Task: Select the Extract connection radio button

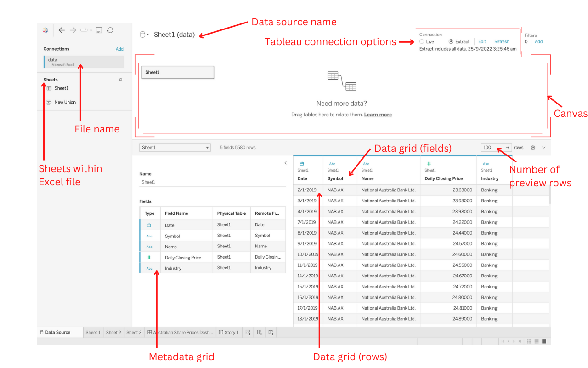Action: [451, 42]
